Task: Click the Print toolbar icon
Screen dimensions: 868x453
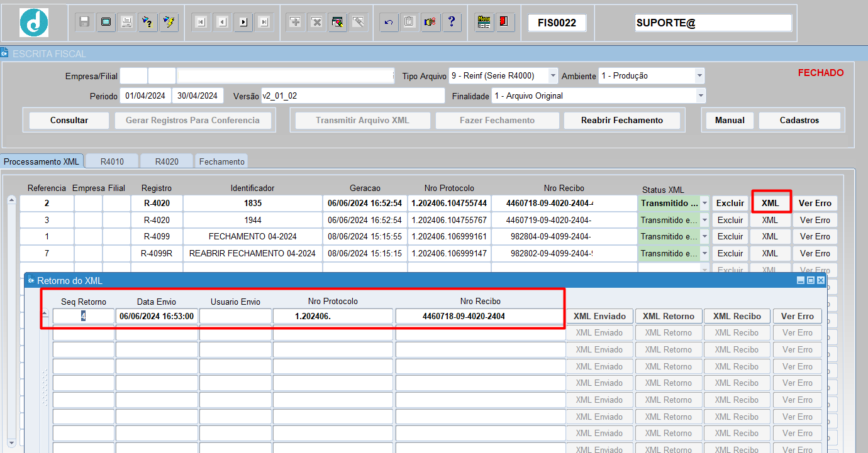Action: (126, 23)
